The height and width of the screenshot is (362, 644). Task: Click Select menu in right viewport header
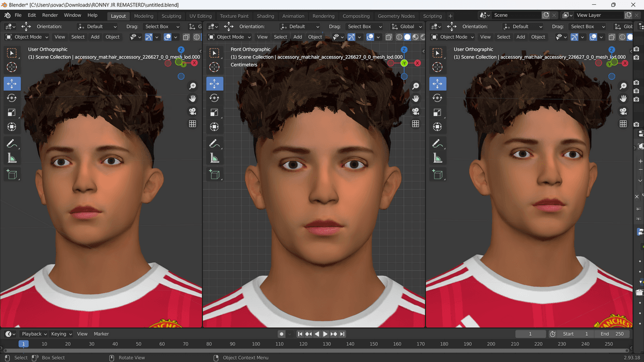(x=503, y=37)
